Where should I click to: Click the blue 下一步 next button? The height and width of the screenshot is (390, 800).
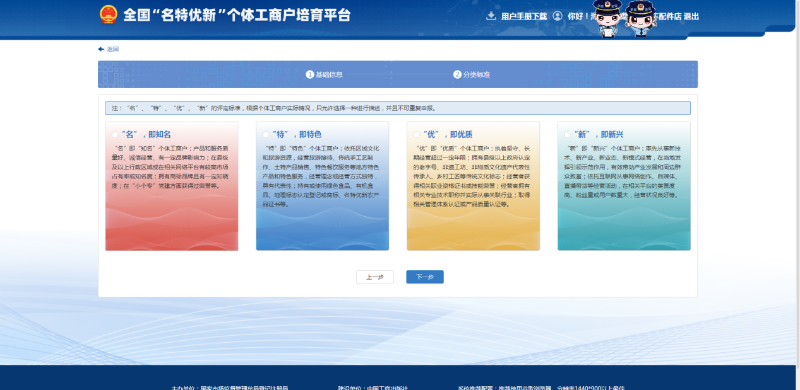click(425, 277)
